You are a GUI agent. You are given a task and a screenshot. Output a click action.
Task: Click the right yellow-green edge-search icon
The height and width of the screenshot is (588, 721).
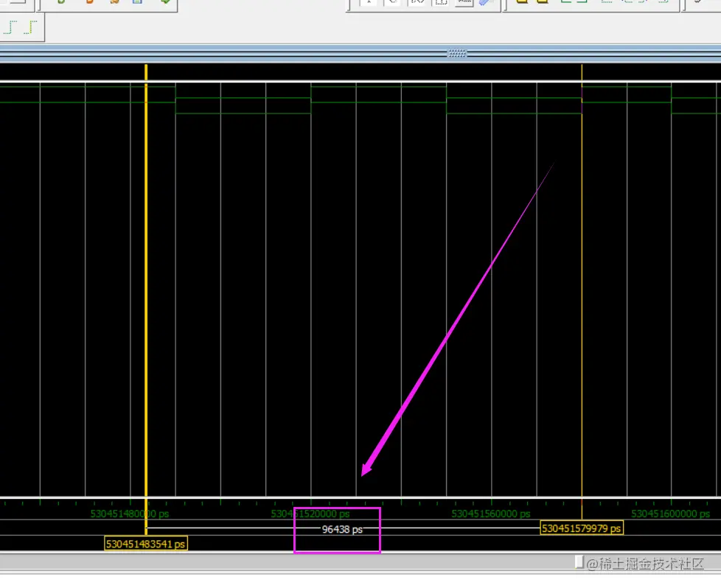pos(30,27)
